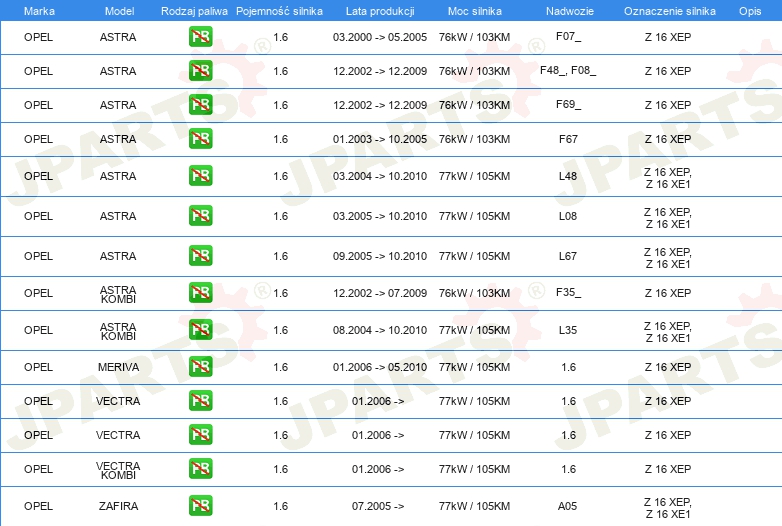Select the fuel icon in the Astra L67 row
Image resolution: width=782 pixels, height=526 pixels.
click(x=200, y=256)
